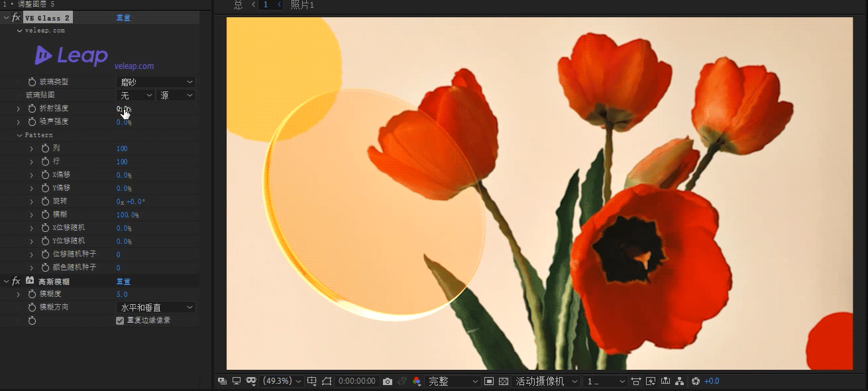Click 重置 link for 高斯模糊 effect
Screen dimensions: 868x391
[x=123, y=281]
